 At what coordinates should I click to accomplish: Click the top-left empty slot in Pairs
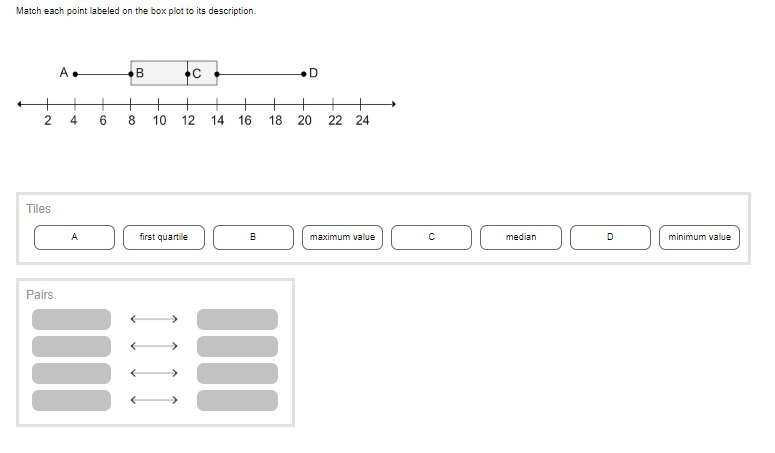click(x=71, y=319)
